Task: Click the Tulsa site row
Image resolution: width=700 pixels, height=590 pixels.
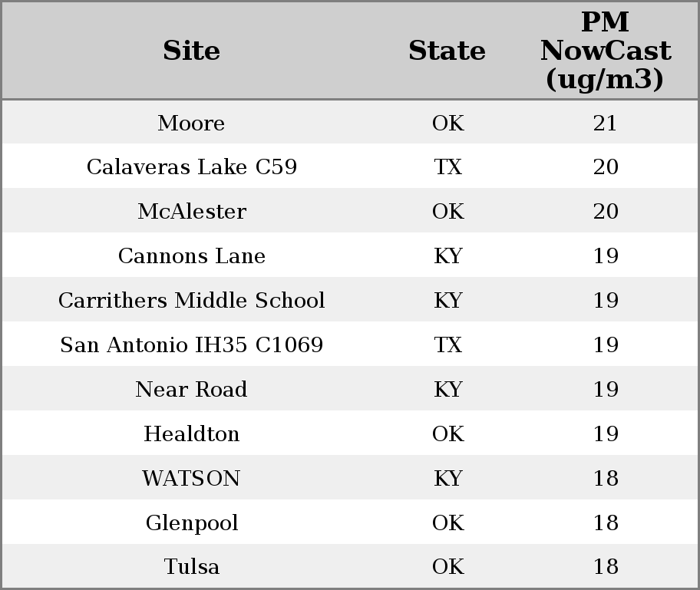Action: 350,566
